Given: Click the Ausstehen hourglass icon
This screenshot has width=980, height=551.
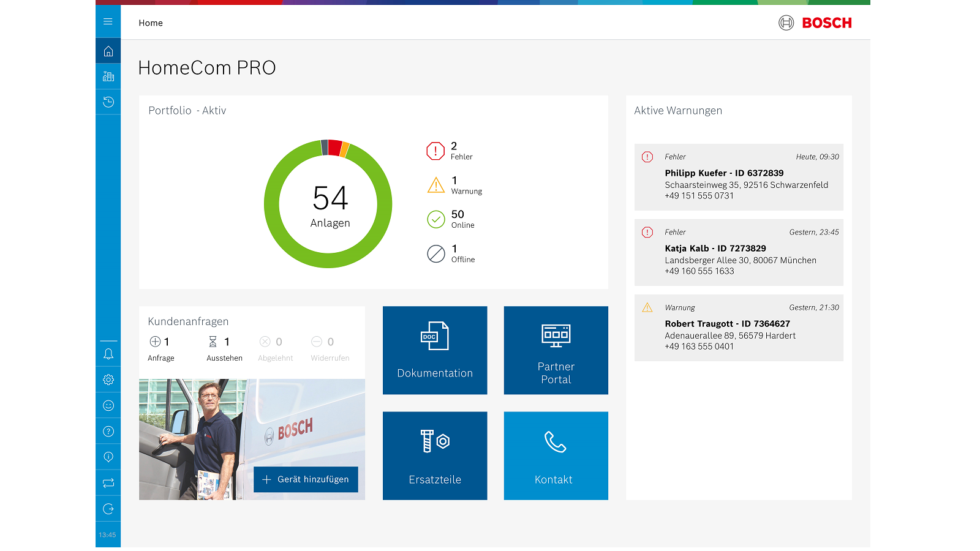Looking at the screenshot, I should 213,342.
